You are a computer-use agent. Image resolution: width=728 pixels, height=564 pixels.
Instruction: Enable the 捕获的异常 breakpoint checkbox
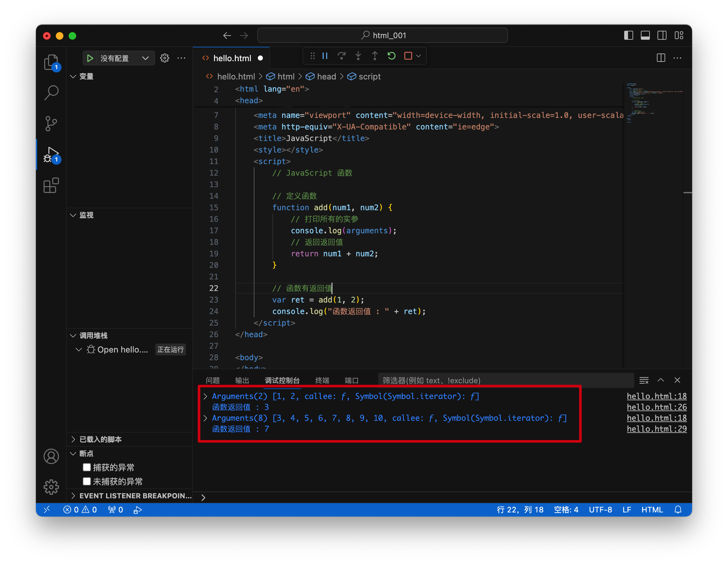tap(87, 467)
